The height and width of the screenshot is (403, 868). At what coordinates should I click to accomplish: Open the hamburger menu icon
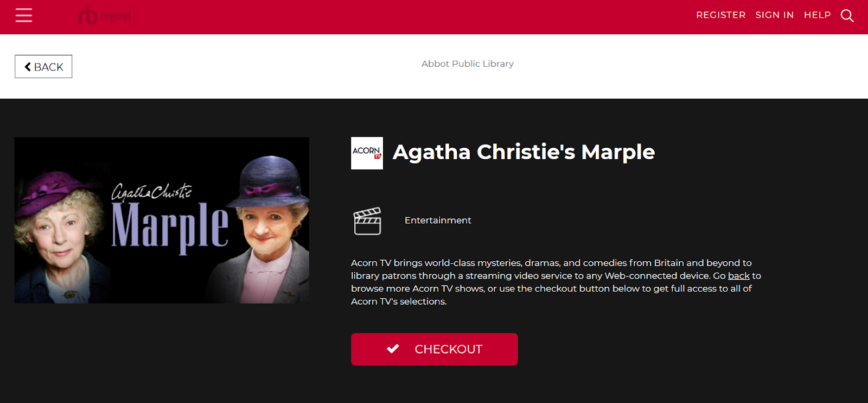pos(24,15)
